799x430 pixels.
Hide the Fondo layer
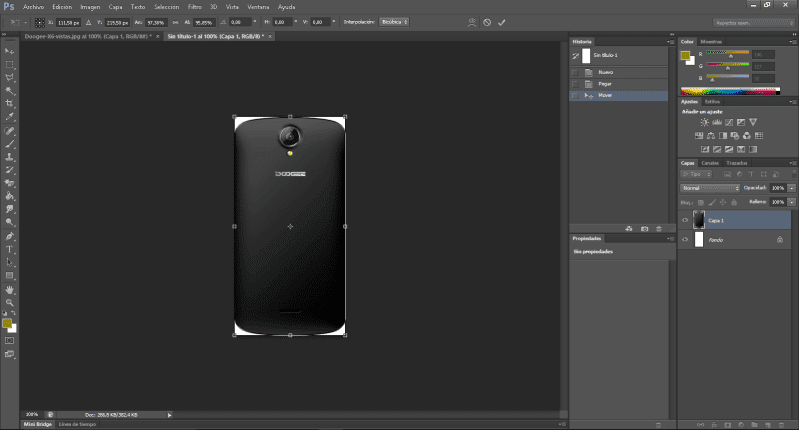[685, 239]
